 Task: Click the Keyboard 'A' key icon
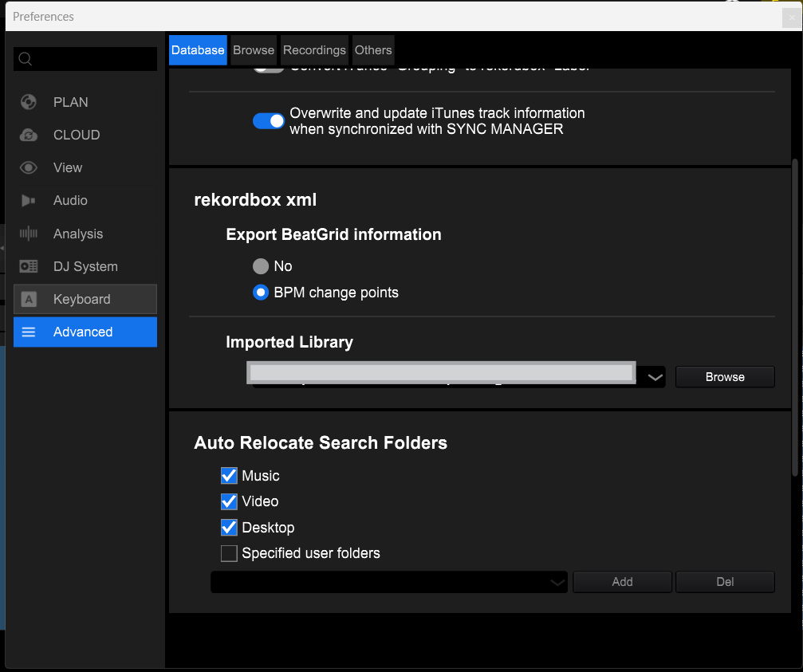click(x=29, y=300)
